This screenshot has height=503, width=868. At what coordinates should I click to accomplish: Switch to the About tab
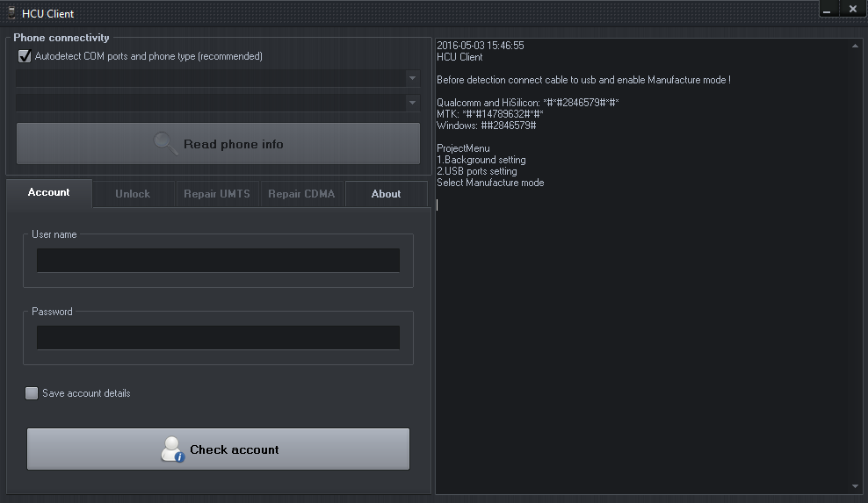386,194
